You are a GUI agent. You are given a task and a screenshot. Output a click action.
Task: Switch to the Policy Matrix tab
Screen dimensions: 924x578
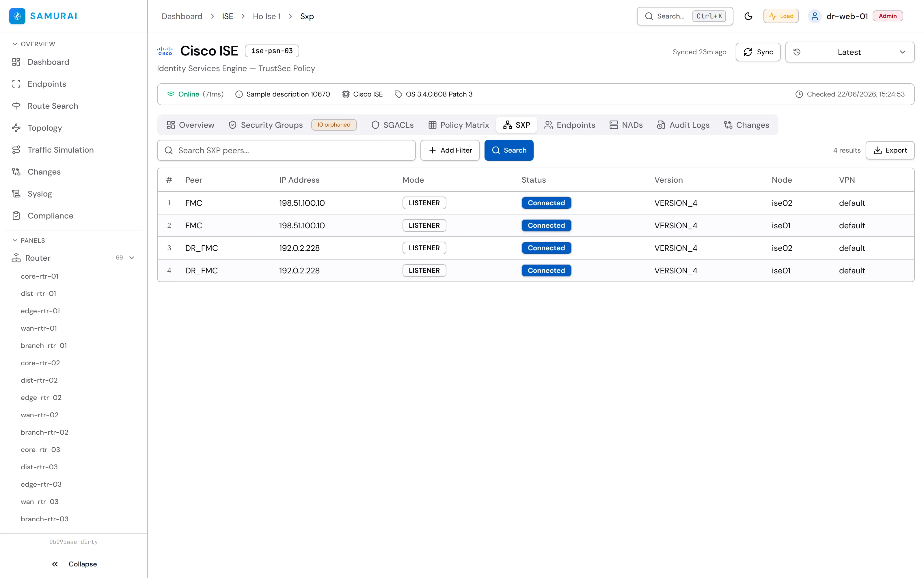(x=459, y=125)
